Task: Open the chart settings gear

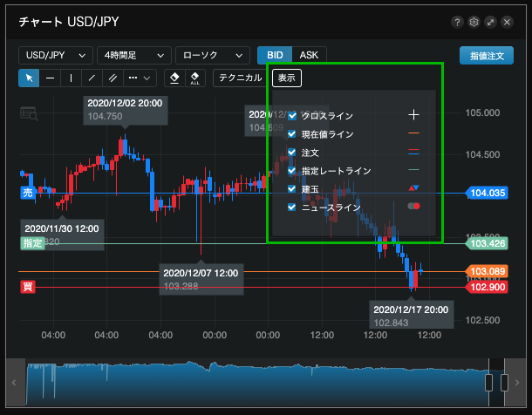Action: 474,22
